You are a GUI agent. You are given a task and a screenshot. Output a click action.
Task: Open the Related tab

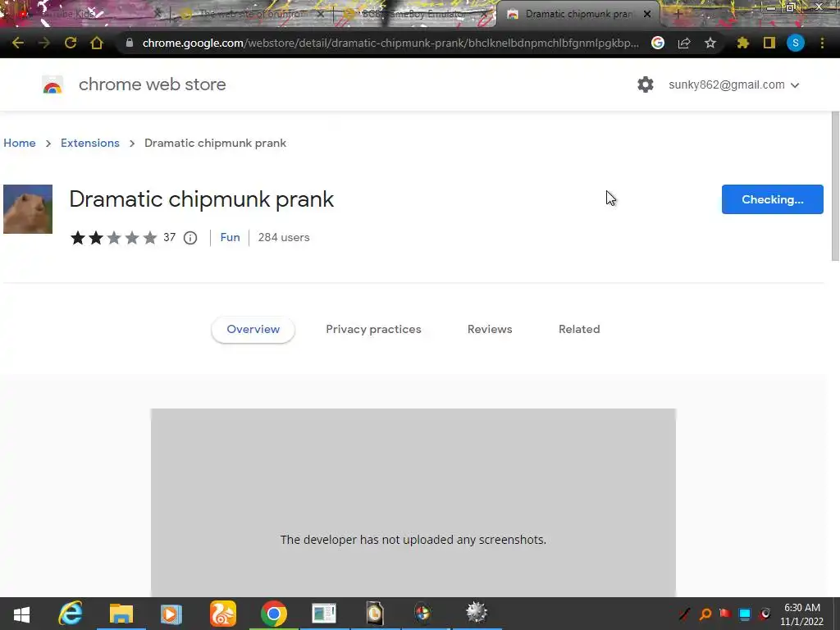tap(579, 330)
